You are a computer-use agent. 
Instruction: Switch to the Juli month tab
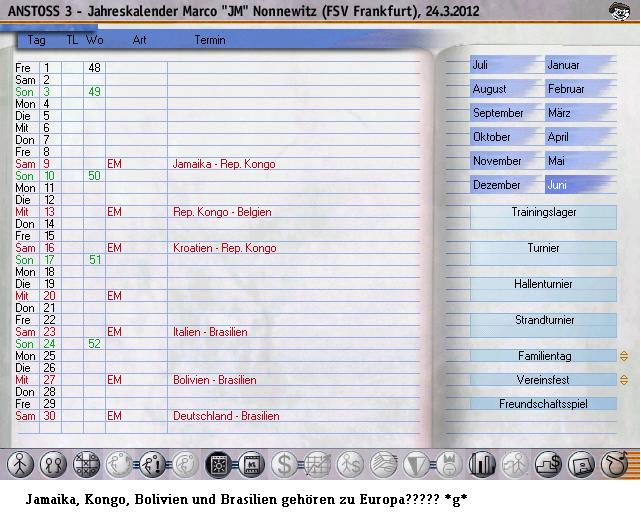pyautogui.click(x=505, y=65)
